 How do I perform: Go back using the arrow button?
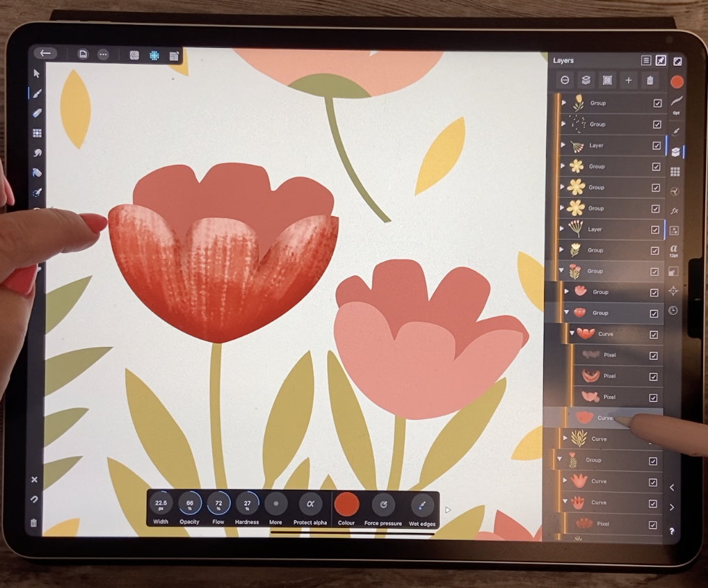tap(45, 54)
